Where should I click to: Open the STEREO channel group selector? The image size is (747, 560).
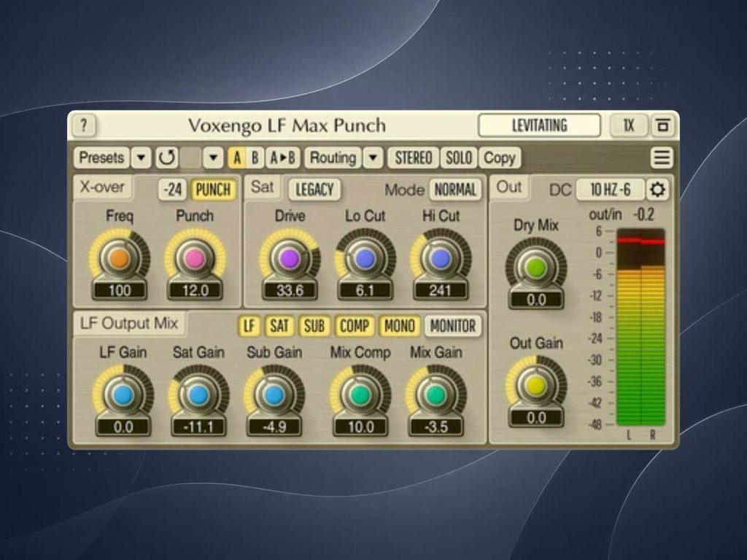point(414,157)
